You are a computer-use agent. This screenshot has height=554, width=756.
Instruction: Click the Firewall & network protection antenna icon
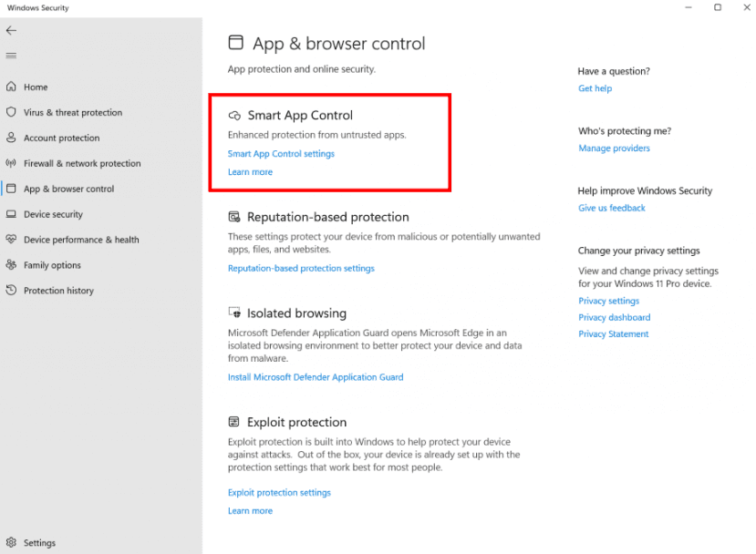tap(11, 163)
